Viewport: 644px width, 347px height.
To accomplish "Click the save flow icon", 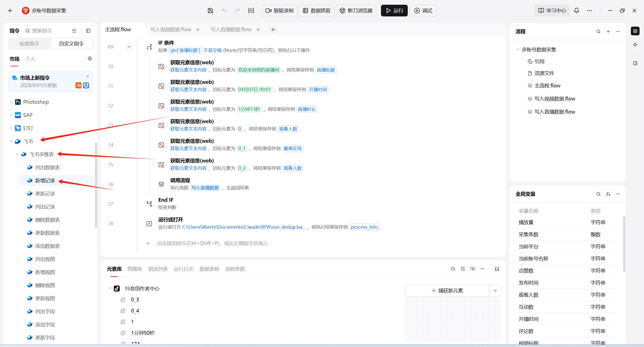I will pyautogui.click(x=210, y=10).
